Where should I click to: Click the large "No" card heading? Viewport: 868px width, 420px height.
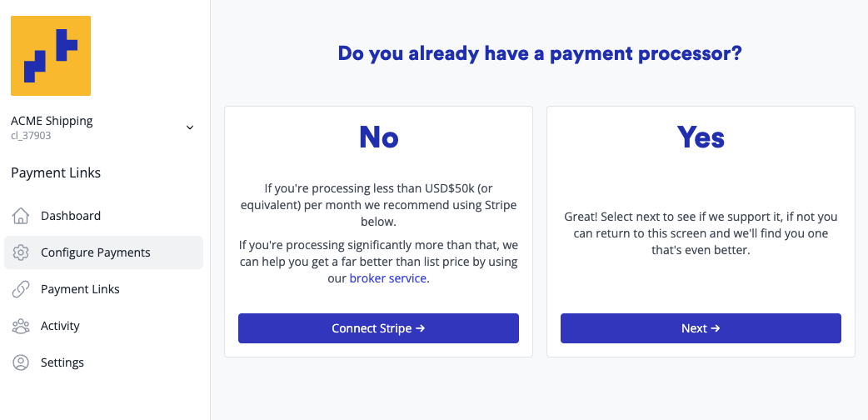[378, 137]
